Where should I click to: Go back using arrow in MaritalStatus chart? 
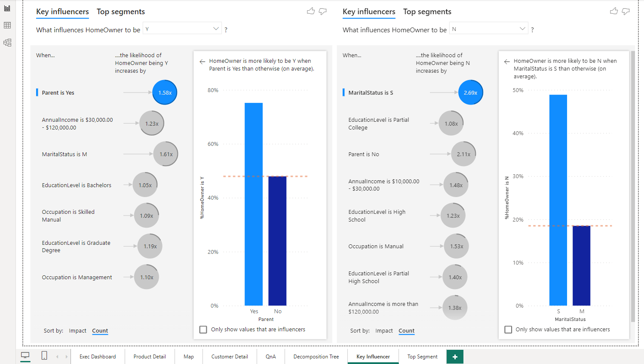[507, 62]
